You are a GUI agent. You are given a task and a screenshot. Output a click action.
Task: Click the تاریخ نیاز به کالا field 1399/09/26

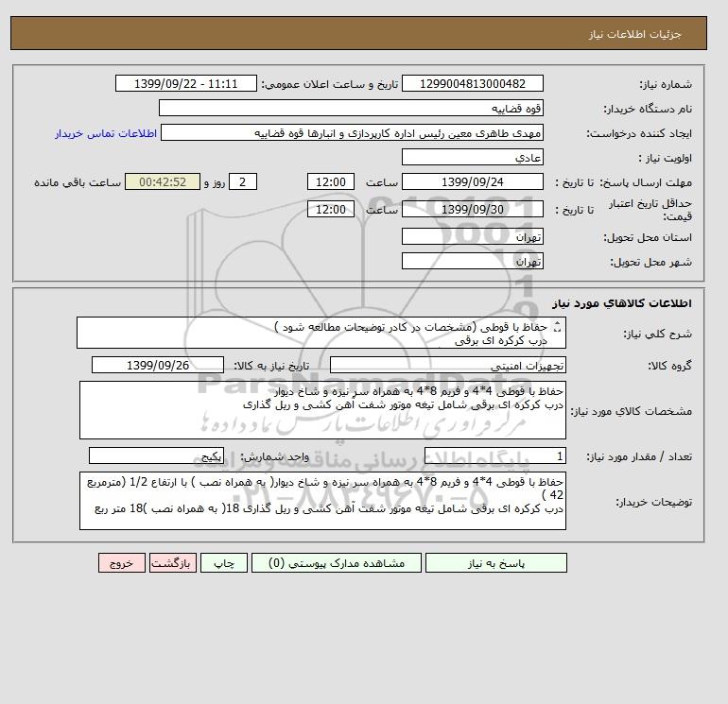click(158, 366)
